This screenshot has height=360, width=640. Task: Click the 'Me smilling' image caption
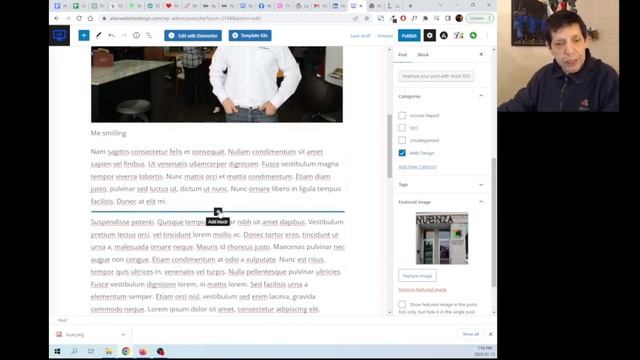[109, 133]
